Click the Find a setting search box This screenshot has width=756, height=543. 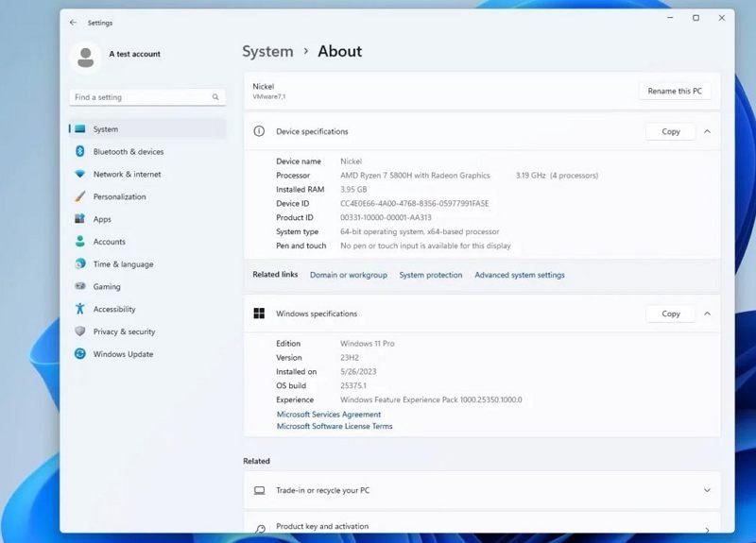[x=147, y=97]
